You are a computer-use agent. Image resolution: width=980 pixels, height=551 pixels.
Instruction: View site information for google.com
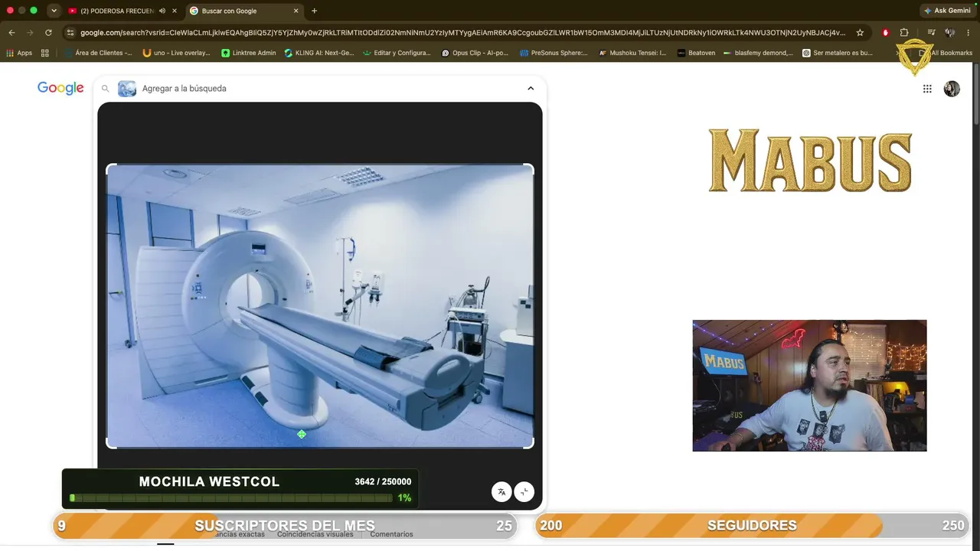click(x=70, y=33)
